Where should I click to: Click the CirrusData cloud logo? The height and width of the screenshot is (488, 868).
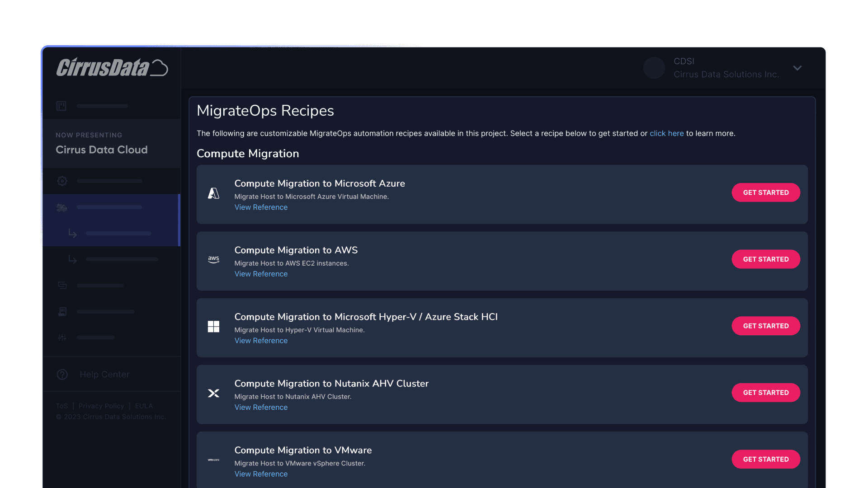pyautogui.click(x=112, y=67)
